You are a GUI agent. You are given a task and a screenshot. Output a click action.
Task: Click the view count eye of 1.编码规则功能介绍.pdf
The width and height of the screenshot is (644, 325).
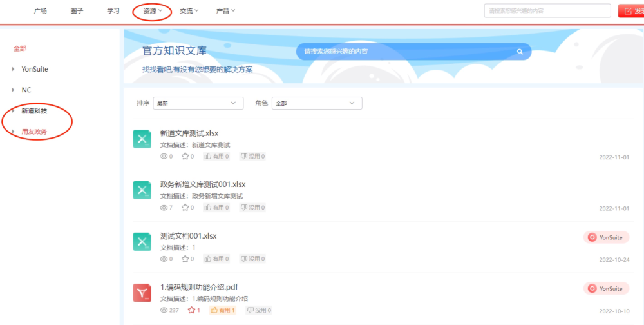coord(164,310)
